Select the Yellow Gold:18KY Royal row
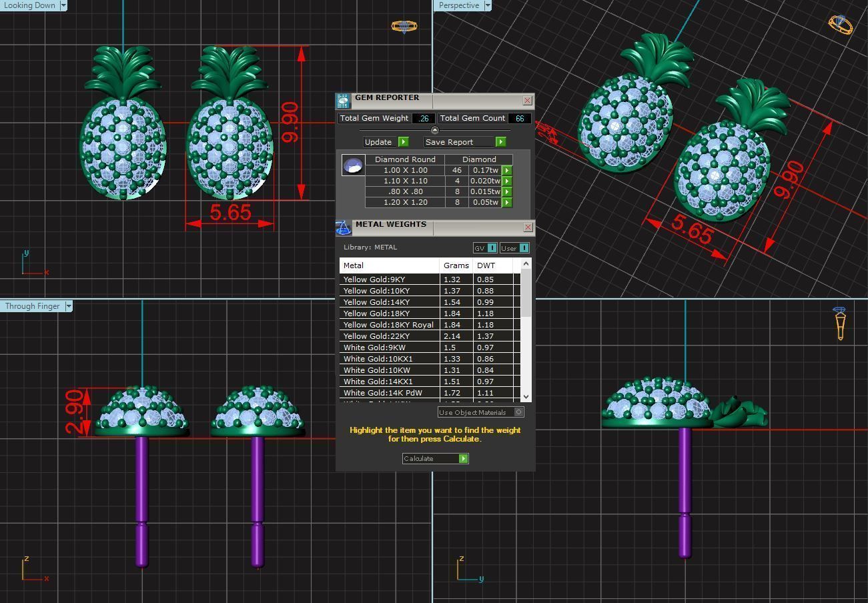 coord(430,325)
